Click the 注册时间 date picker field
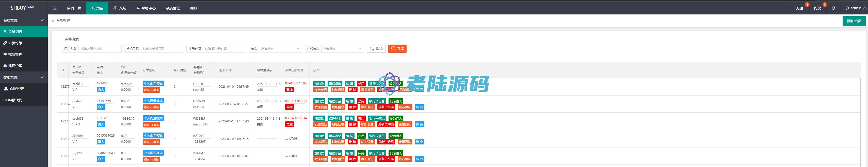 click(224, 49)
